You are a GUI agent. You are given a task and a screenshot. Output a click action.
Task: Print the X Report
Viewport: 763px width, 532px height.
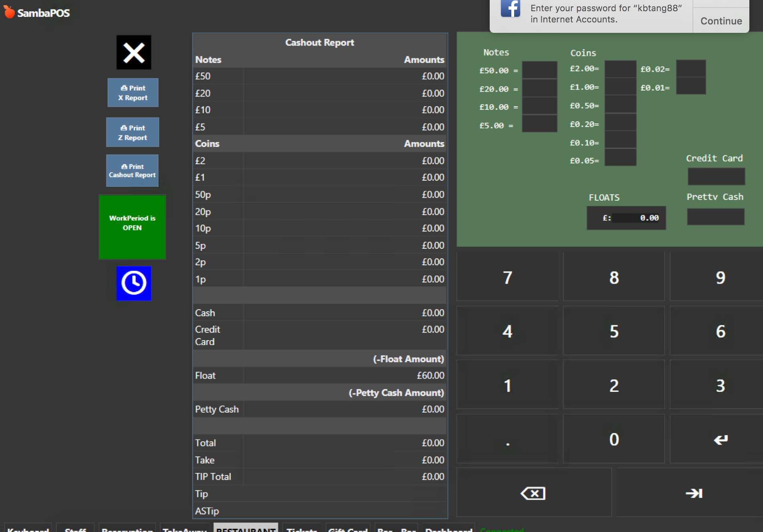(133, 93)
